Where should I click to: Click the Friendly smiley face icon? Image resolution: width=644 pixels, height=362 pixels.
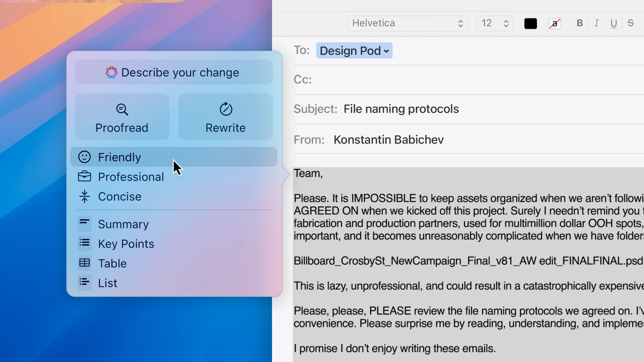tap(84, 157)
